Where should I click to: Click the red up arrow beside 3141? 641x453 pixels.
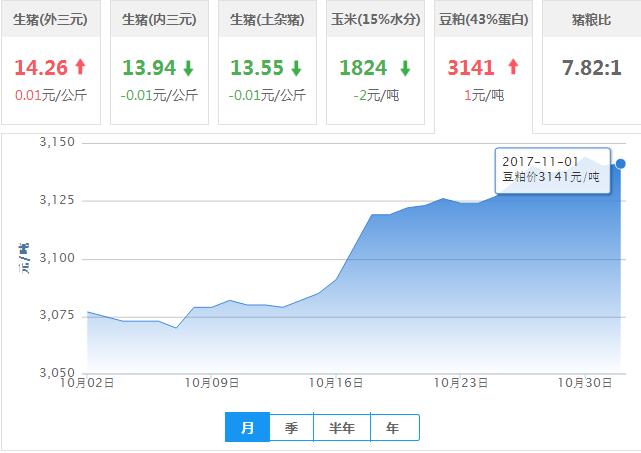pos(513,67)
